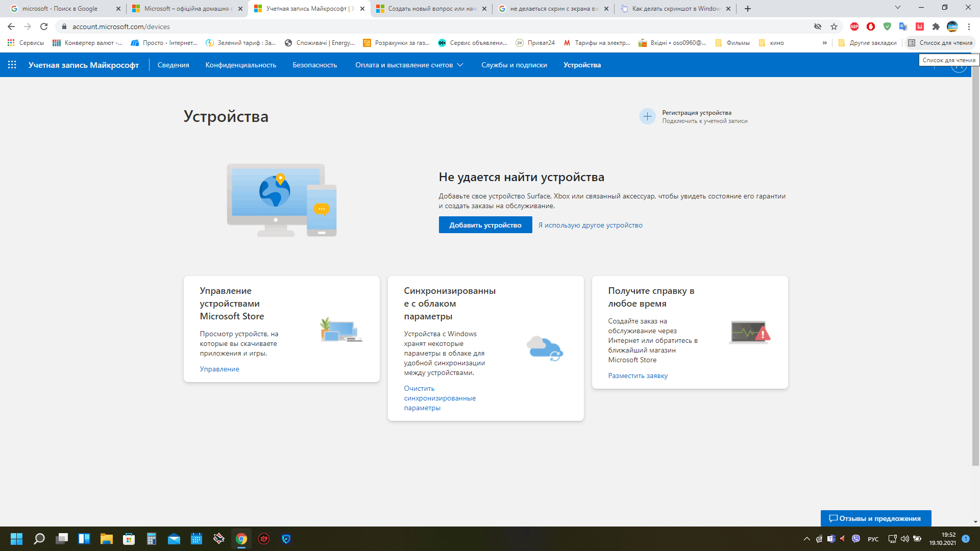The image size is (980, 551).
Task: Click the Регистрация устройства link
Action: click(x=697, y=113)
